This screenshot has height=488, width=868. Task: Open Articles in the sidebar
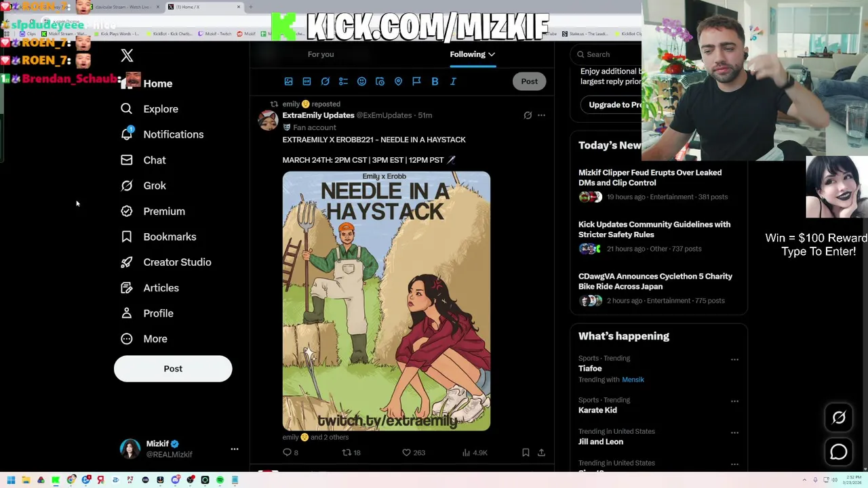coord(150,288)
